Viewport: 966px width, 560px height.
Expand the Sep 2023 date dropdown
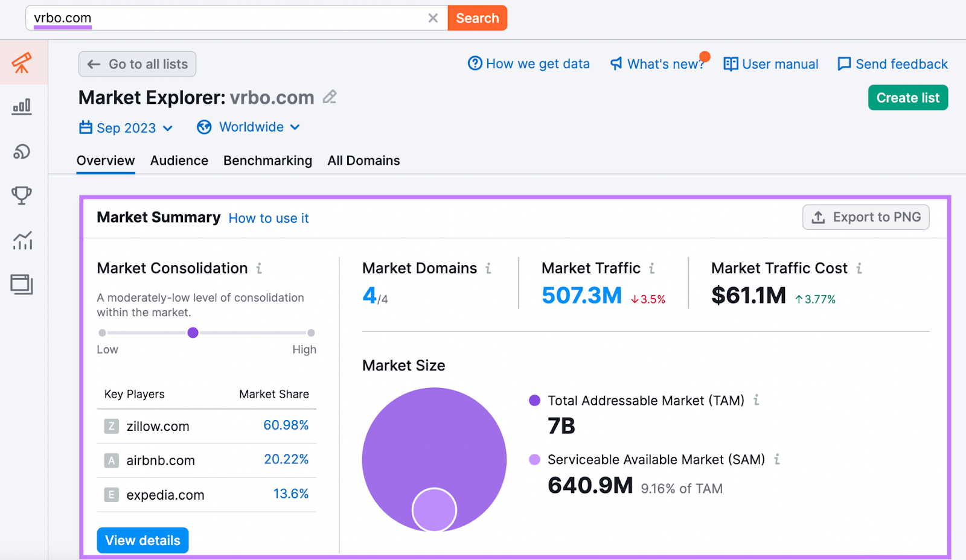(126, 127)
